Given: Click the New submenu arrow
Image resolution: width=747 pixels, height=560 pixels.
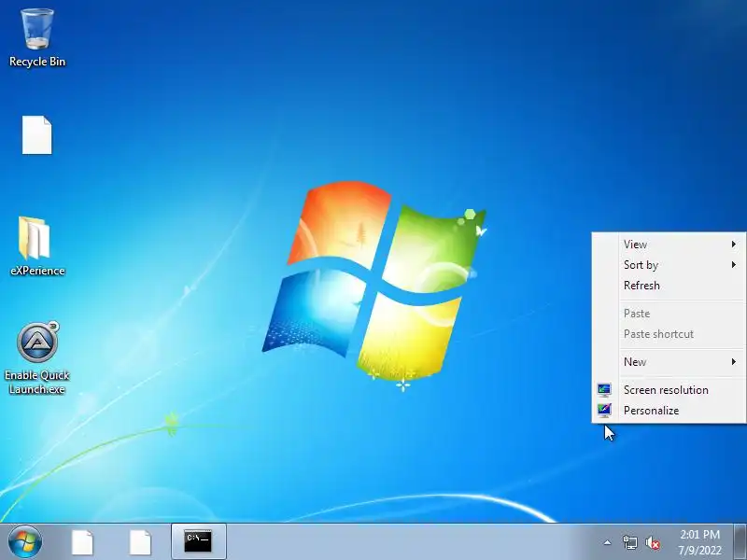Looking at the screenshot, I should coord(734,362).
